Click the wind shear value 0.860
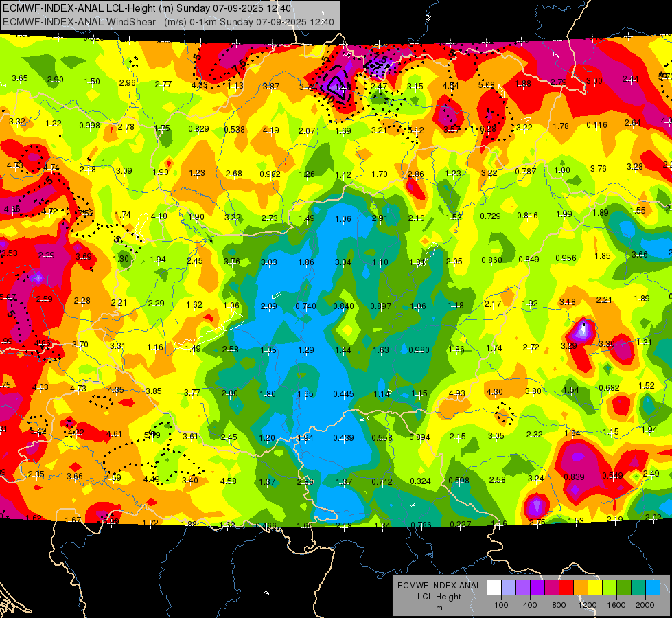672x618 pixels. click(x=491, y=260)
